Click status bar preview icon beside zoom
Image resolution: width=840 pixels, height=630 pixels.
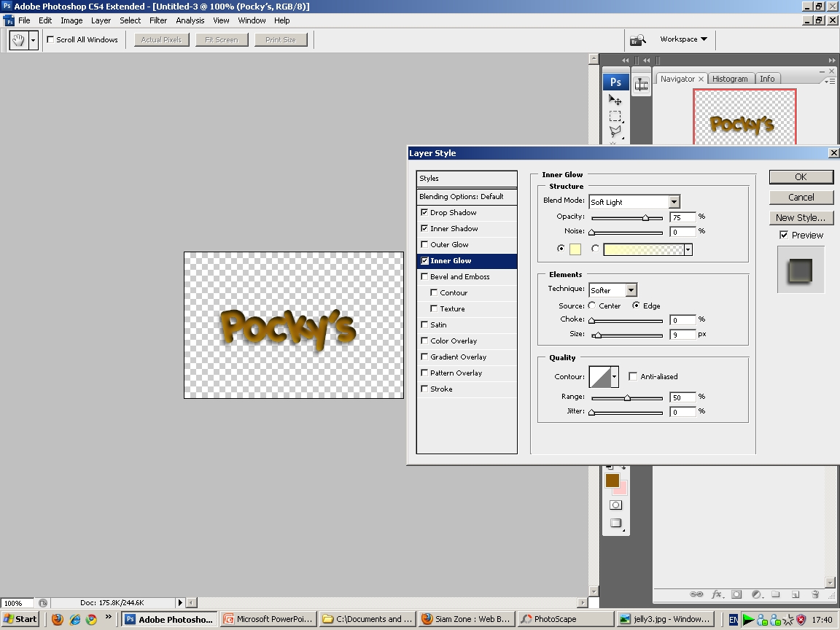coord(43,603)
